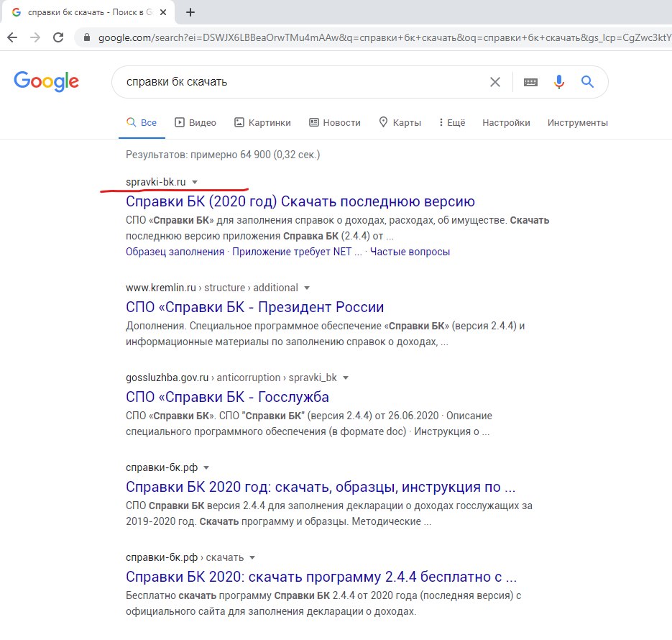Open sitelink Частые вопросы
Viewport: 672px width, 640px height.
(410, 252)
